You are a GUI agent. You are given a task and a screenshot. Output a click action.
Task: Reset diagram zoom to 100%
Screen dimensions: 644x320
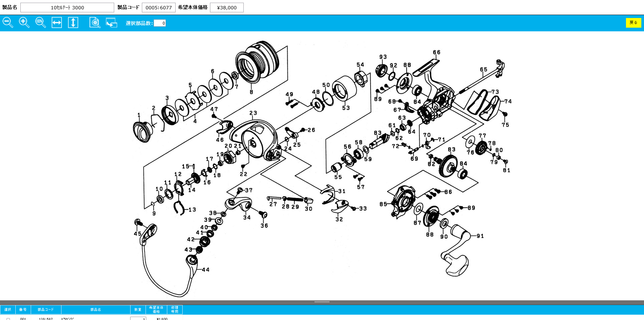click(40, 23)
